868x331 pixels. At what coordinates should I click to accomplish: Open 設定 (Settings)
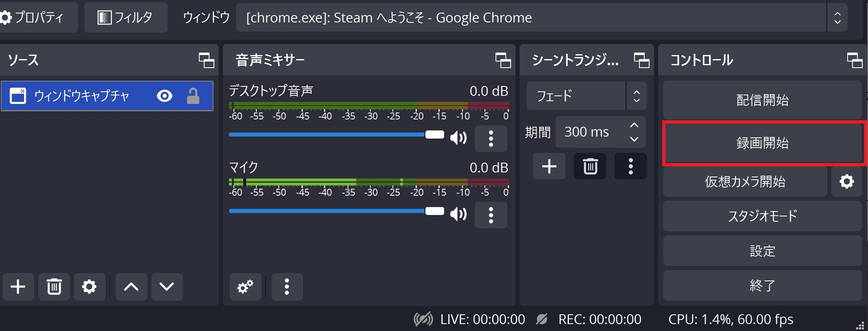click(x=762, y=251)
